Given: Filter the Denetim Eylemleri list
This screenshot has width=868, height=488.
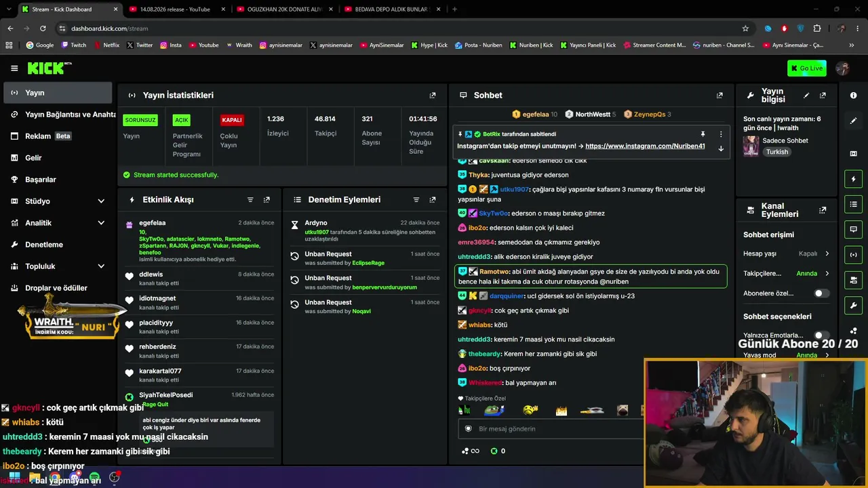Looking at the screenshot, I should click(x=416, y=200).
